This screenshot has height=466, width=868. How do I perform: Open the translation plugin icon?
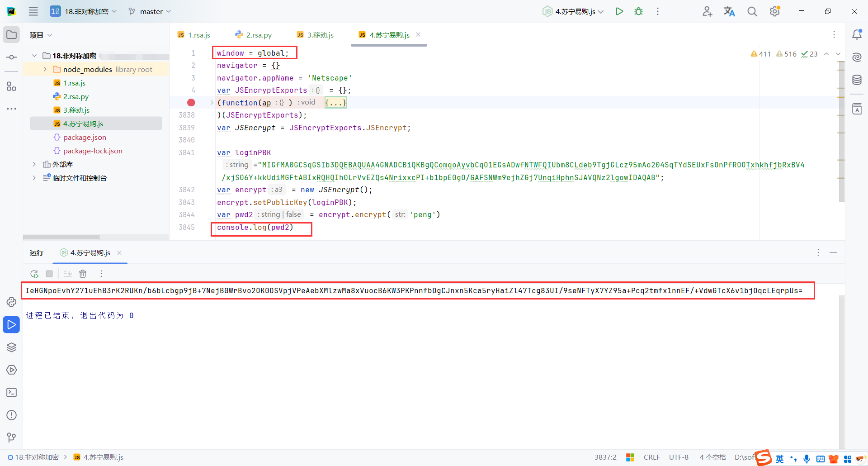click(729, 11)
